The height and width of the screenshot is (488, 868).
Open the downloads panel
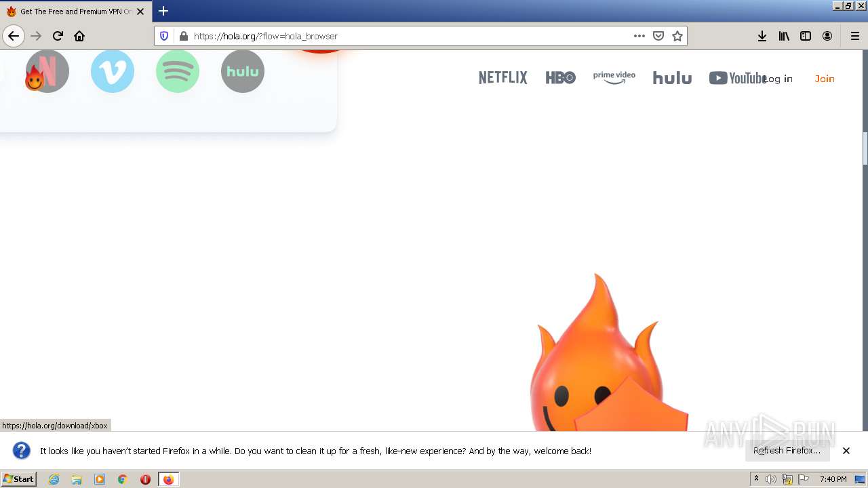pyautogui.click(x=762, y=36)
